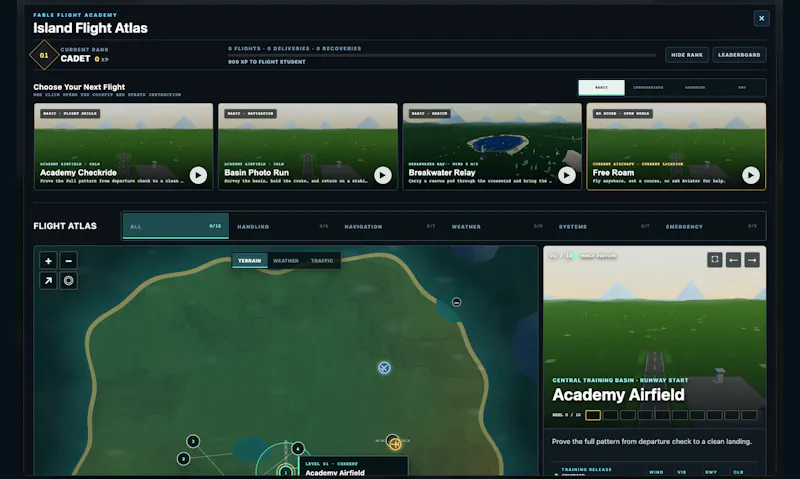Go to next preview with right arrow
The width and height of the screenshot is (800, 479).
click(x=752, y=260)
